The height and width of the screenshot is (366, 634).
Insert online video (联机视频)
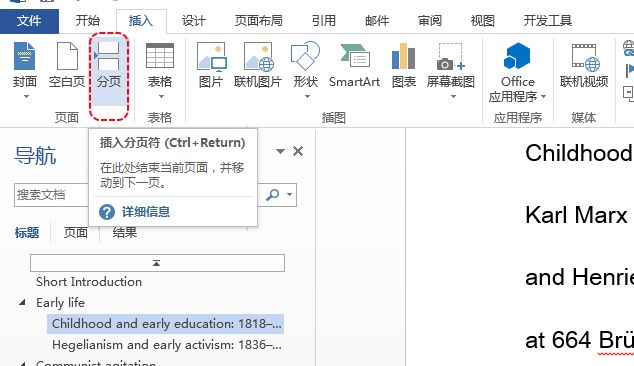coord(584,65)
